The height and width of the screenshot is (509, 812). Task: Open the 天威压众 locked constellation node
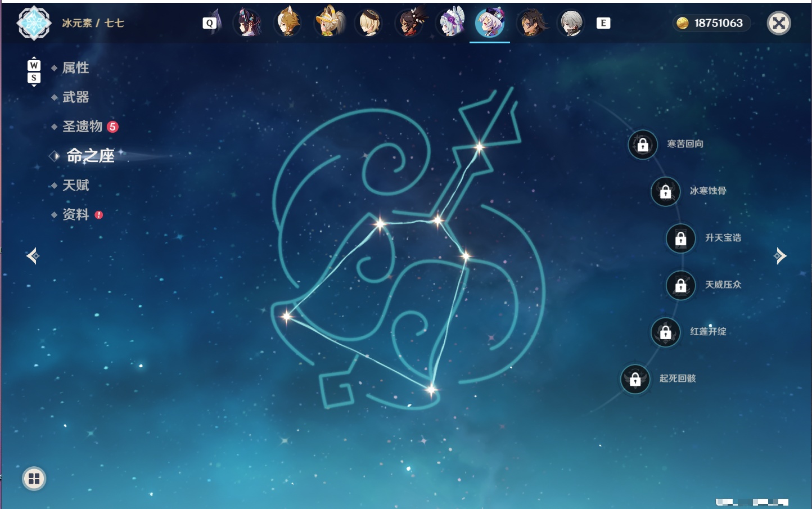coord(680,285)
